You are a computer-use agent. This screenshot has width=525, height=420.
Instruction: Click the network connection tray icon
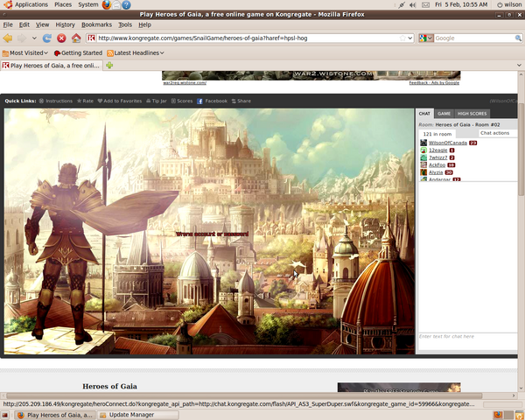pos(402,4)
